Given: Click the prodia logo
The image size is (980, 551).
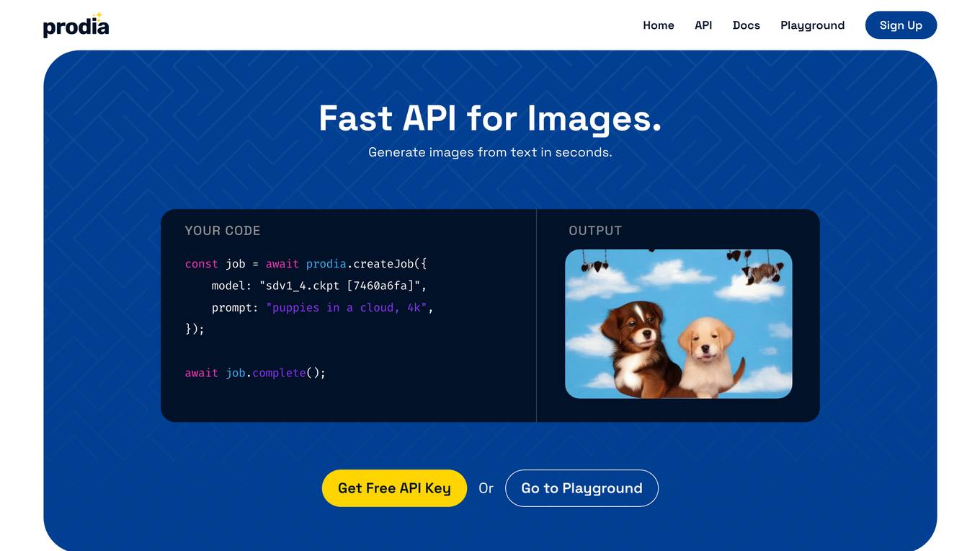Looking at the screenshot, I should tap(76, 25).
